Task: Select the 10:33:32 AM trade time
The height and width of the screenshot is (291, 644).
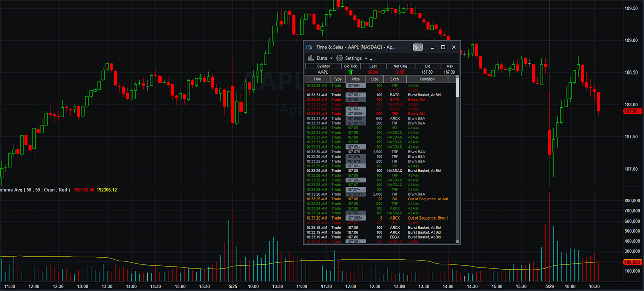Action: (316, 86)
